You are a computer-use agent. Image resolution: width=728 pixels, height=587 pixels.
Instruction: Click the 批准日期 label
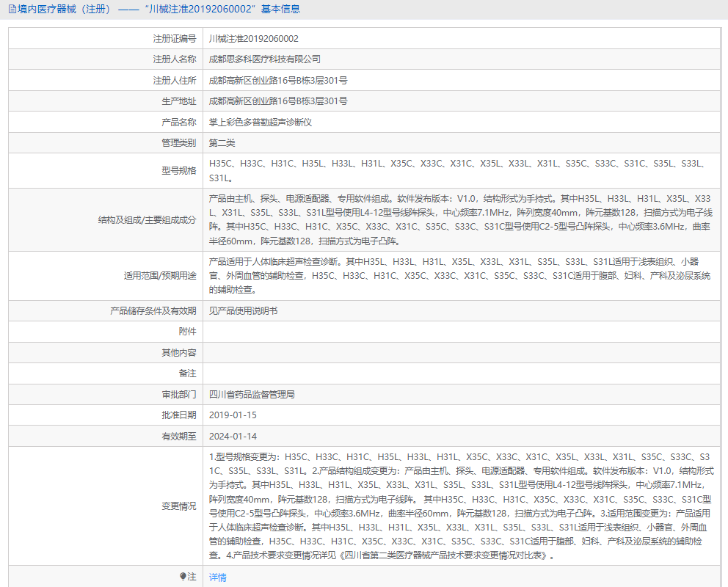click(179, 415)
